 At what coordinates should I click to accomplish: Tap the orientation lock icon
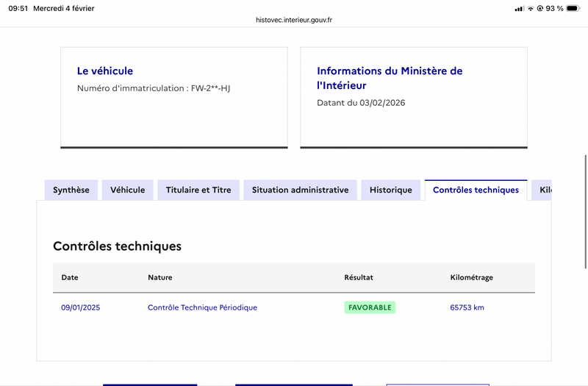(540, 8)
